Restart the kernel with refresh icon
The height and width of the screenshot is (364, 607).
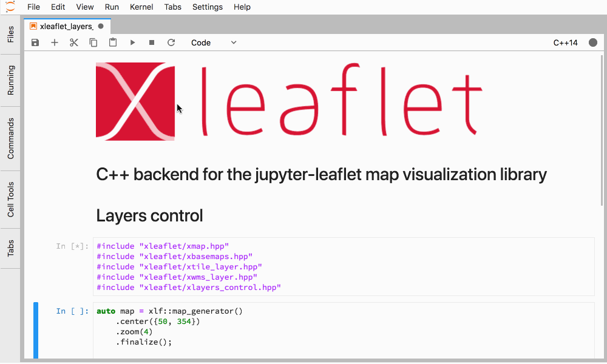click(x=171, y=42)
